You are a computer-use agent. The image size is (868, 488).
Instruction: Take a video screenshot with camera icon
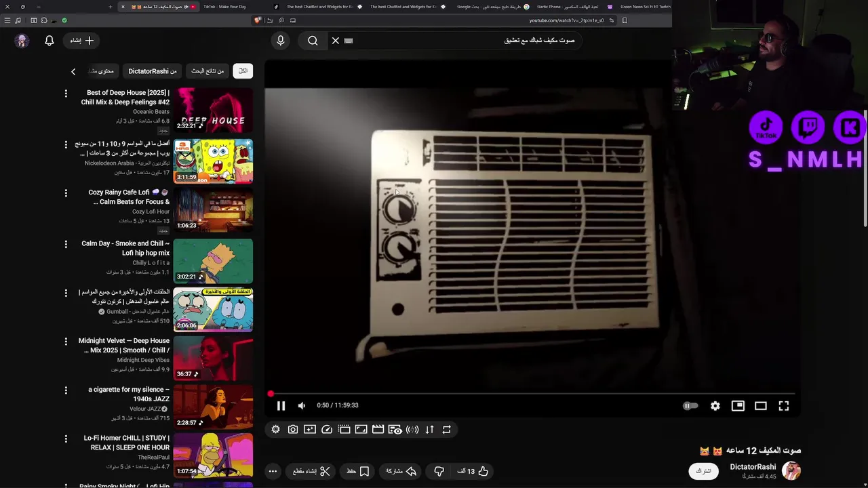(x=293, y=429)
